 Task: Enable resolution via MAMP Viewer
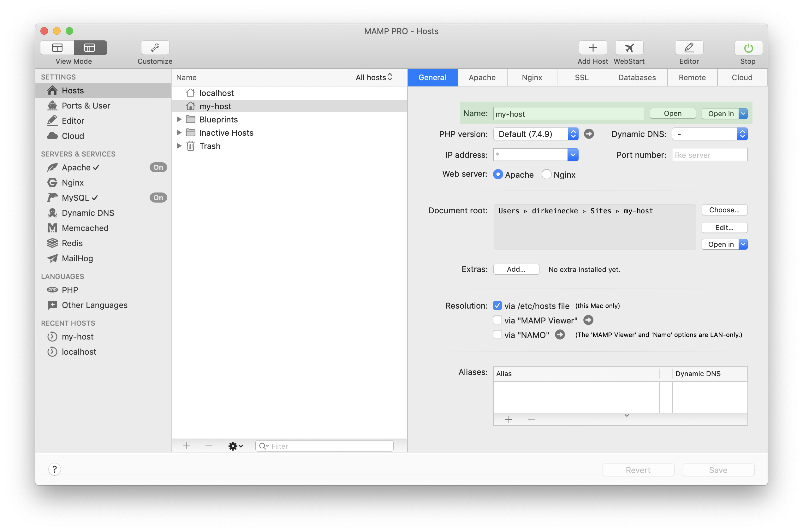497,320
